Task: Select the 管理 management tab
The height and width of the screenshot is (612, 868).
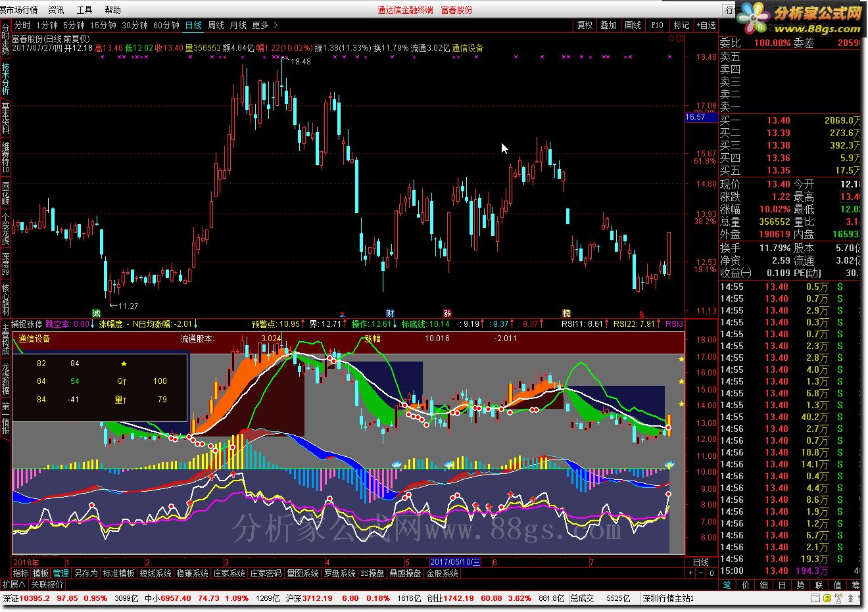Action: [60, 574]
